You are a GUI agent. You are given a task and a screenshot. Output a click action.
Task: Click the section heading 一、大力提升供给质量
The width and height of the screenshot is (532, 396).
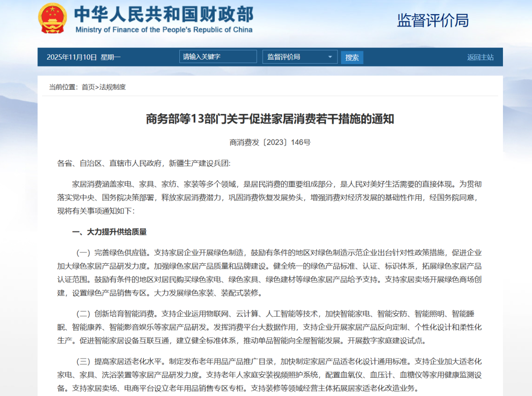pyautogui.click(x=109, y=232)
